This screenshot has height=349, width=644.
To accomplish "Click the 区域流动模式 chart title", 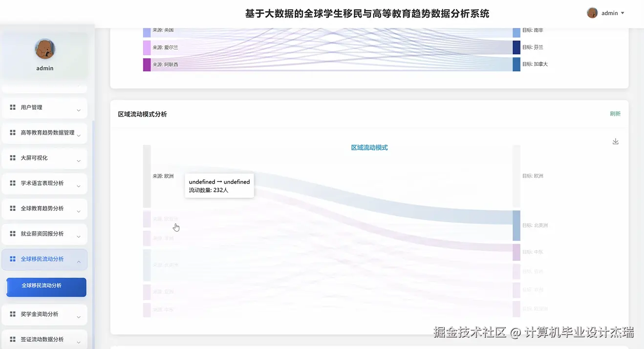I will tap(369, 147).
